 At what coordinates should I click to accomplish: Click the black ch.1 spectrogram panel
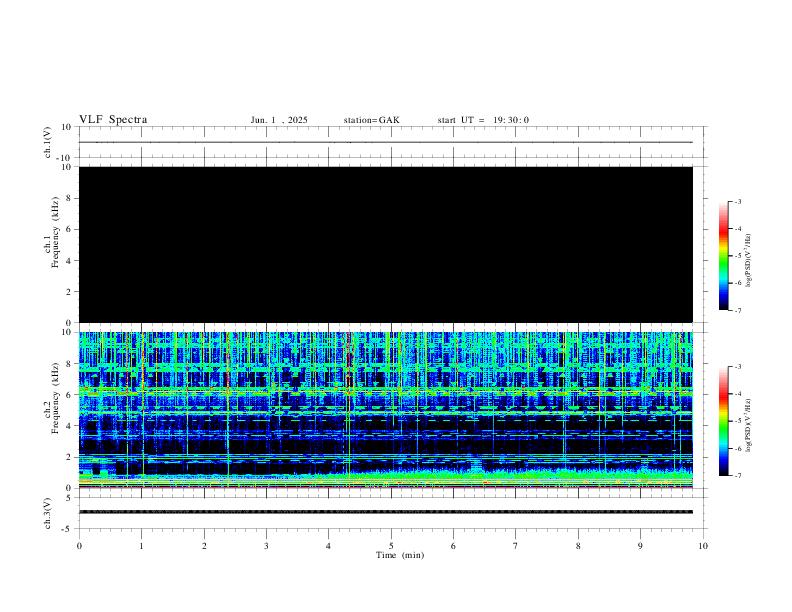click(386, 244)
